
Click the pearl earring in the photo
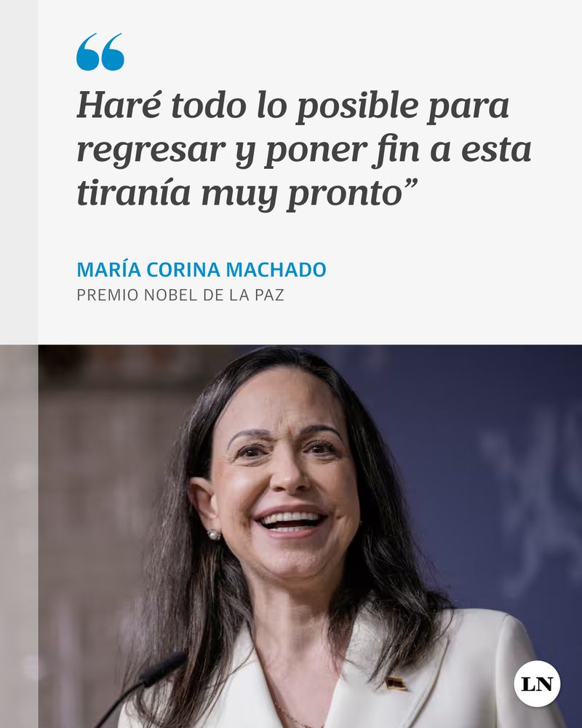click(x=214, y=534)
